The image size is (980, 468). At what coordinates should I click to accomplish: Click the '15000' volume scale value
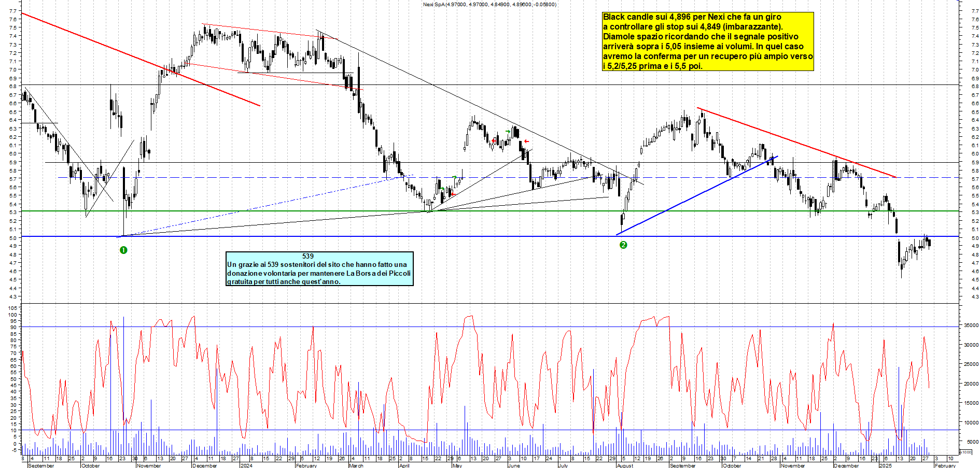[x=971, y=403]
